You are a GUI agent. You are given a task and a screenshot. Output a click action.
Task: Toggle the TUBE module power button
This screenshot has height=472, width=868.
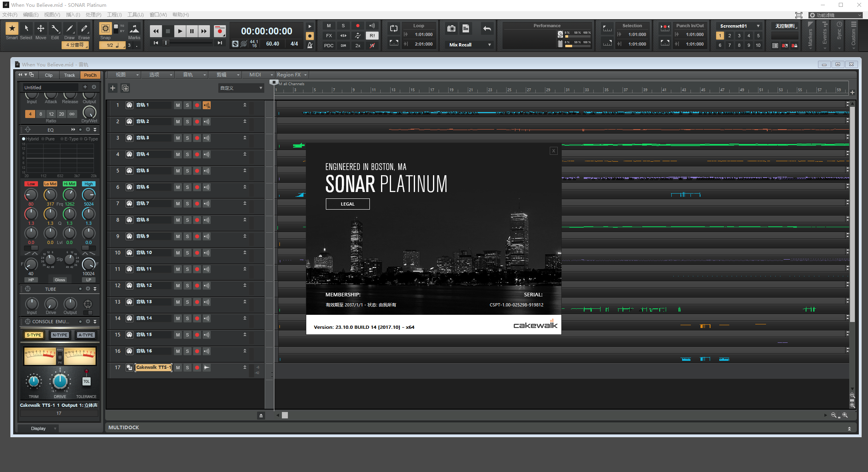pos(88,289)
